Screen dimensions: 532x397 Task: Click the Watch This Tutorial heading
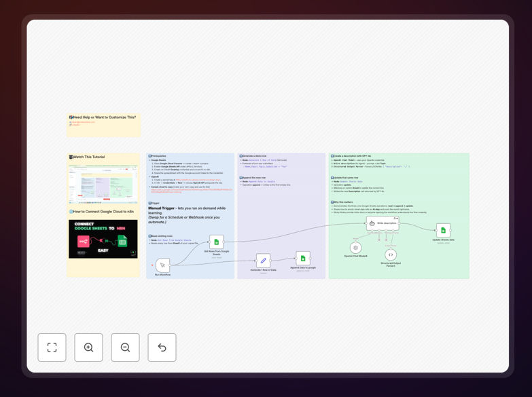[x=87, y=157]
